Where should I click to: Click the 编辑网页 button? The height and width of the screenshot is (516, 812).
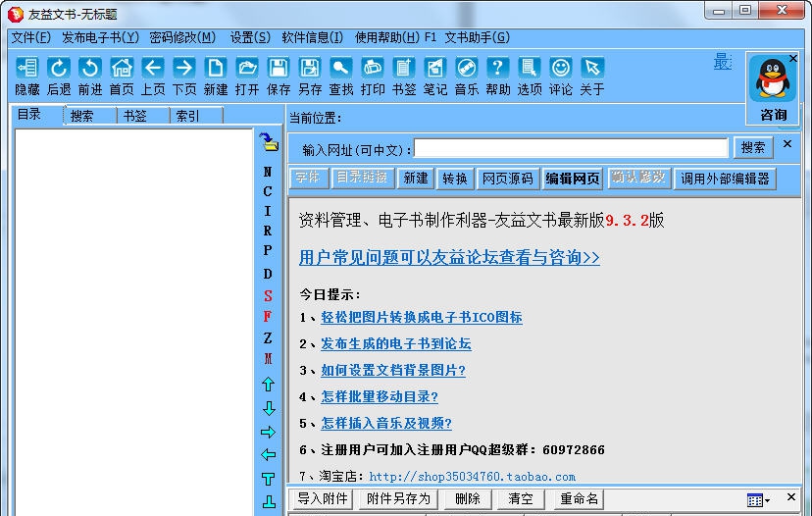click(573, 179)
